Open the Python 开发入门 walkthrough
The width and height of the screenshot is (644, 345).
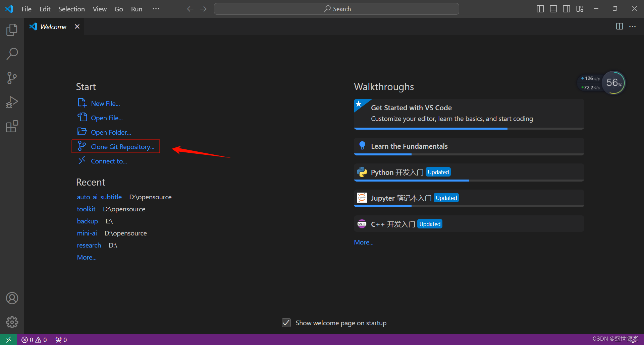[x=469, y=172]
